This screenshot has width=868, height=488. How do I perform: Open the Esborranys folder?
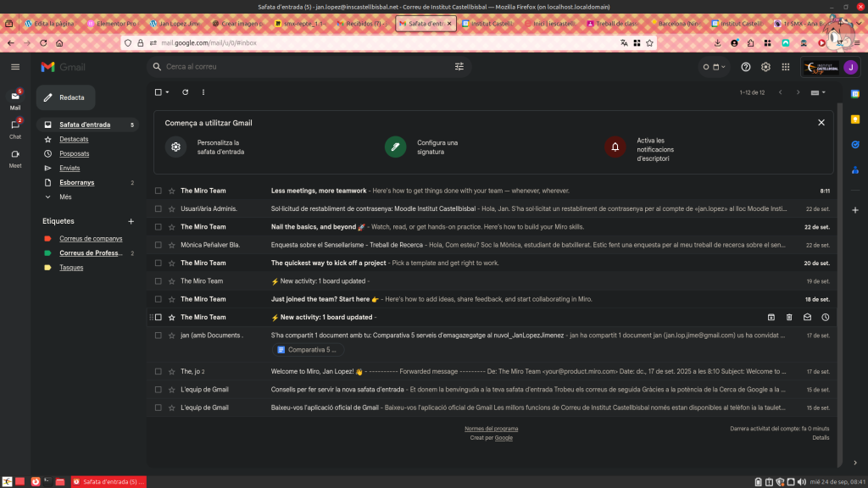tap(77, 182)
